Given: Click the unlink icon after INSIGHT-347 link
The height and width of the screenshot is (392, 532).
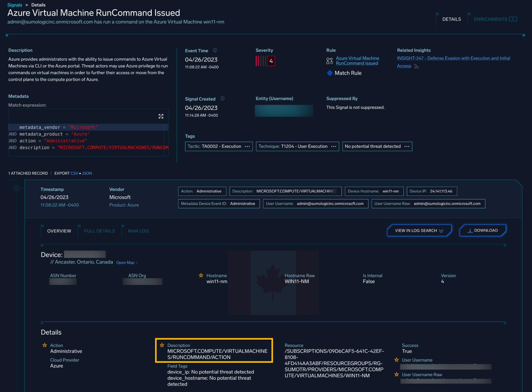Looking at the screenshot, I should point(416,66).
